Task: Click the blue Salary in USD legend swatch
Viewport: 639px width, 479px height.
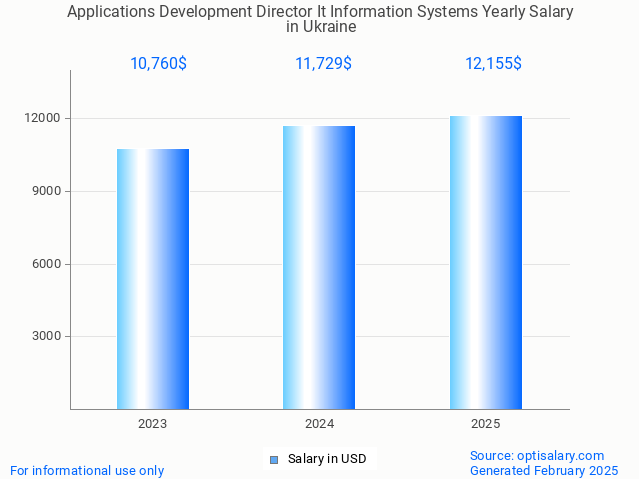Action: coord(274,460)
